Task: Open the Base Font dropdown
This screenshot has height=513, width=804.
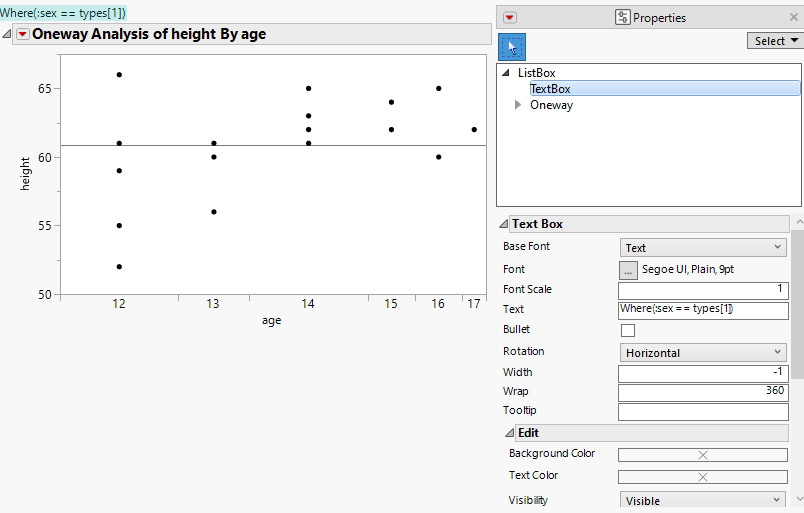Action: (x=703, y=248)
